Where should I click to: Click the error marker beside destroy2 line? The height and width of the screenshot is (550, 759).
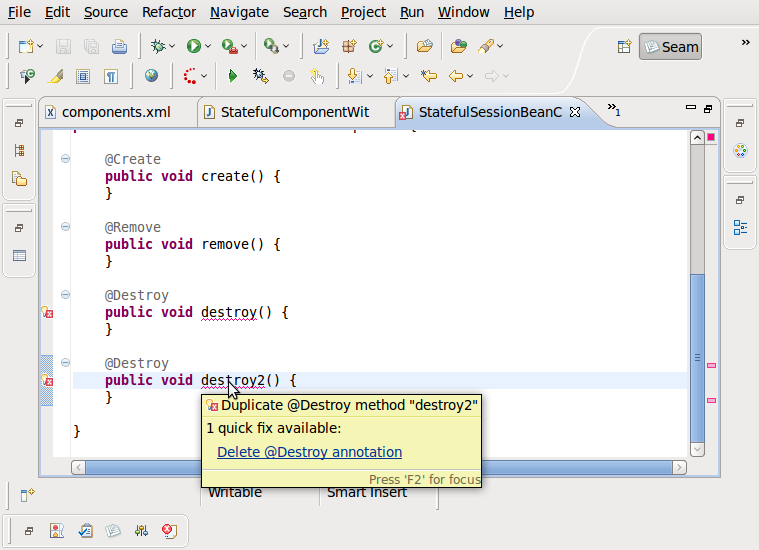(47, 381)
